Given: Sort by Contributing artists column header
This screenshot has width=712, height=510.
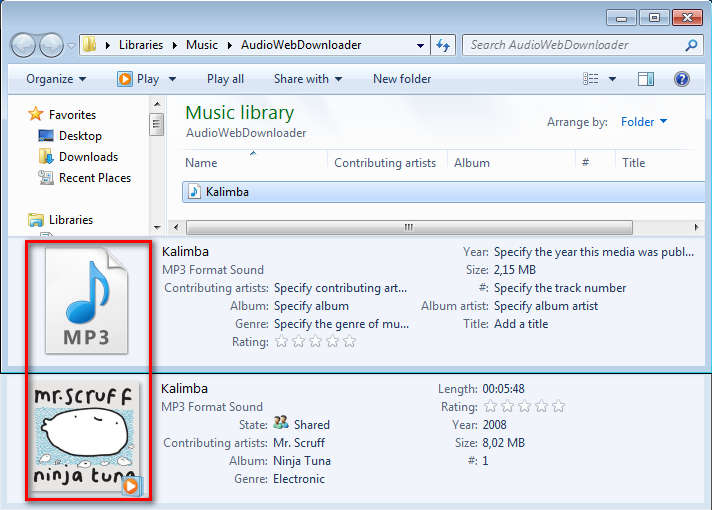Looking at the screenshot, I should coord(385,163).
